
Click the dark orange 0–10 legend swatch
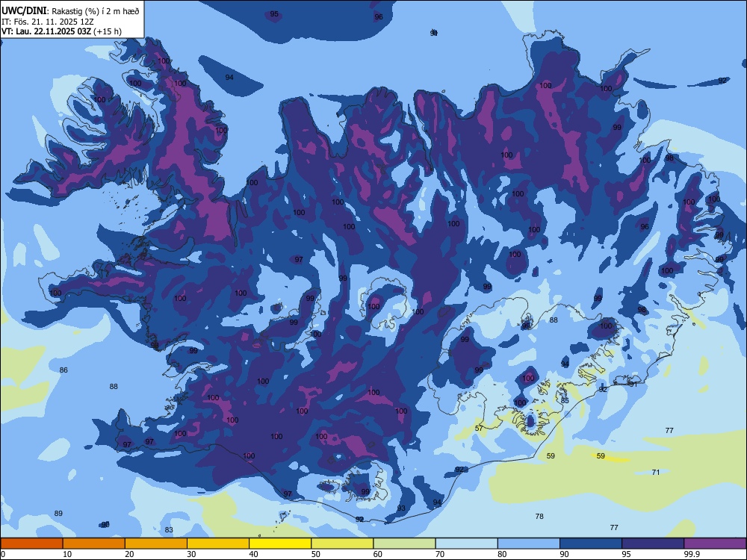click(31, 544)
